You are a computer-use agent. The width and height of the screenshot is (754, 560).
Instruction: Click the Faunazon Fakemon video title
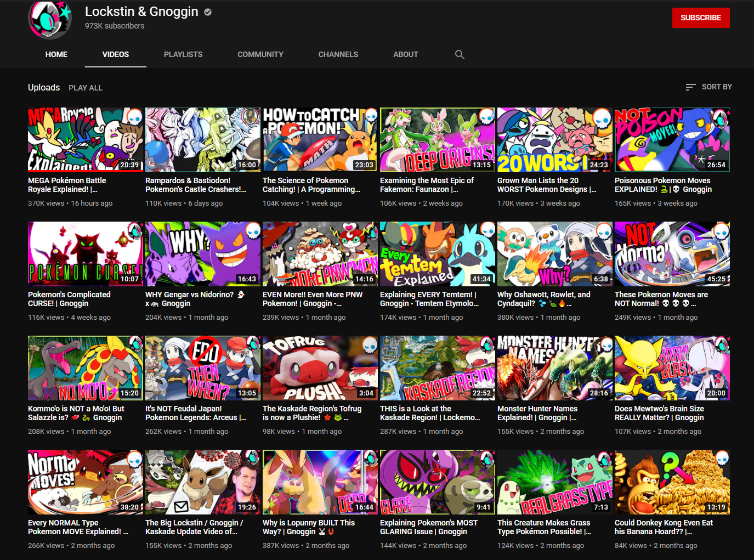coord(427,185)
